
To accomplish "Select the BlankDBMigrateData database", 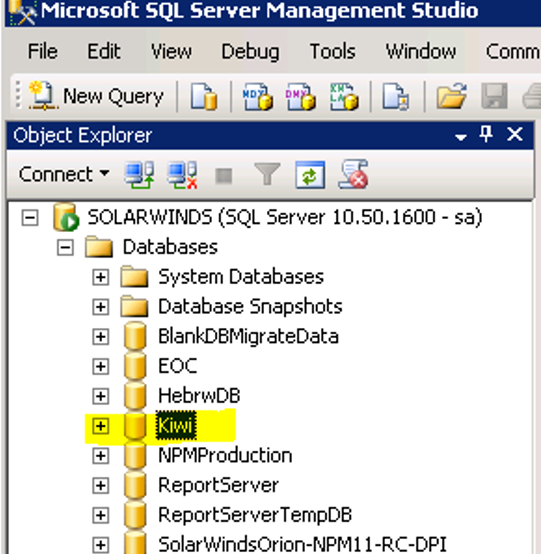I will (248, 336).
